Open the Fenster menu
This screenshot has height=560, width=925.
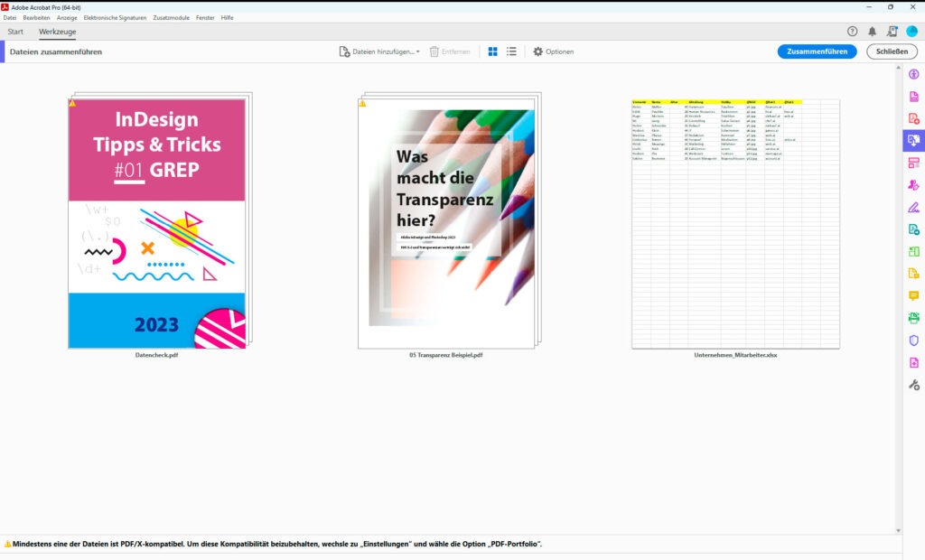pyautogui.click(x=205, y=18)
